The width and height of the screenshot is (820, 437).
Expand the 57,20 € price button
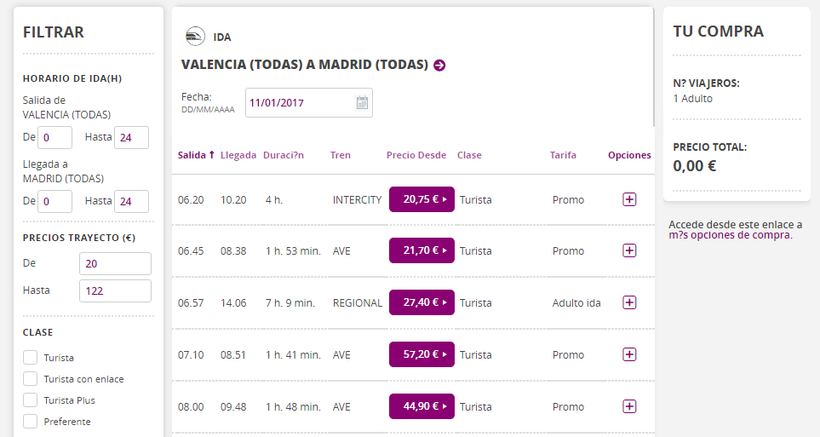421,354
